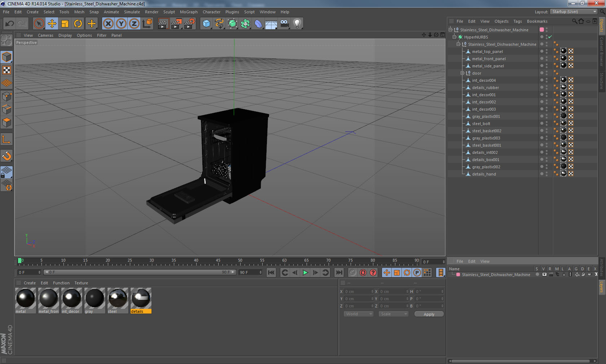
Task: Click the Apply button
Action: coord(429,314)
